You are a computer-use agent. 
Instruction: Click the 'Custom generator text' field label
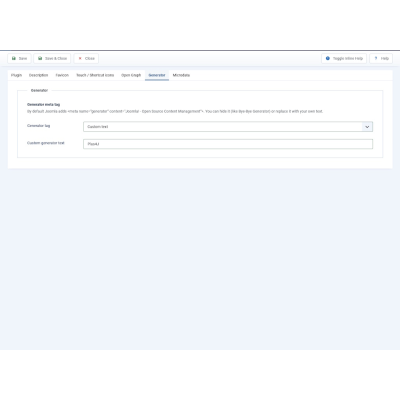pyautogui.click(x=46, y=143)
